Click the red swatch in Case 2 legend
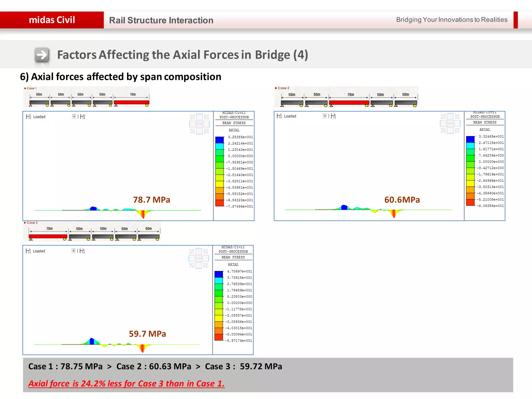 point(470,203)
